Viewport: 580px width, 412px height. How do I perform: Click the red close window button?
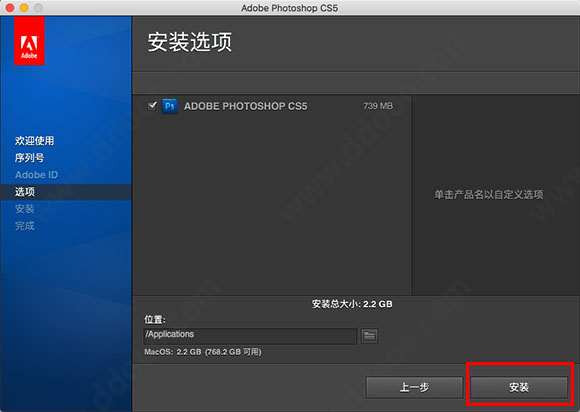click(x=10, y=7)
